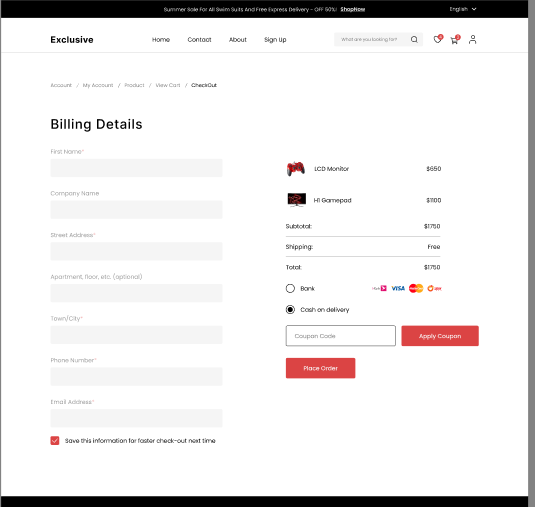This screenshot has height=507, width=535.
Task: Open the shopping cart icon
Action: (454, 40)
